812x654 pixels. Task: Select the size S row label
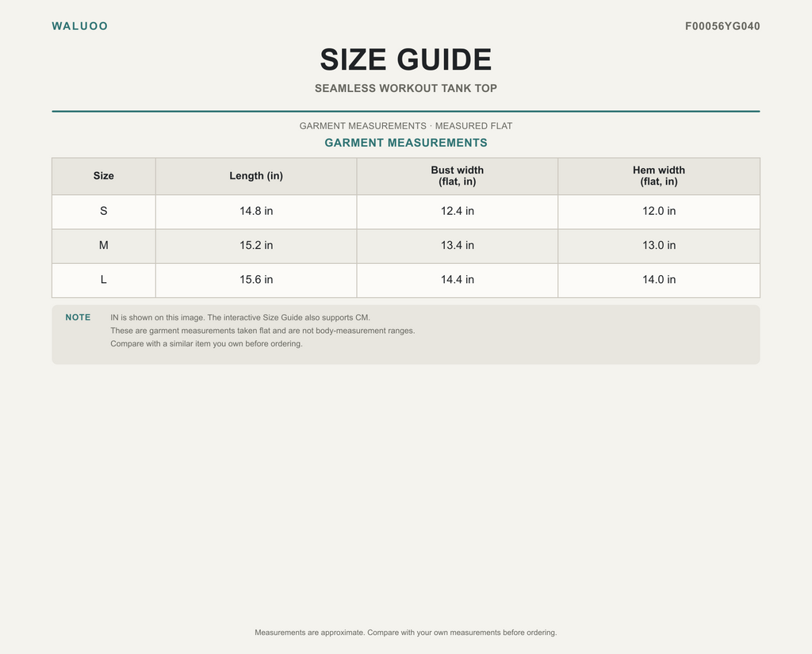[x=104, y=212]
